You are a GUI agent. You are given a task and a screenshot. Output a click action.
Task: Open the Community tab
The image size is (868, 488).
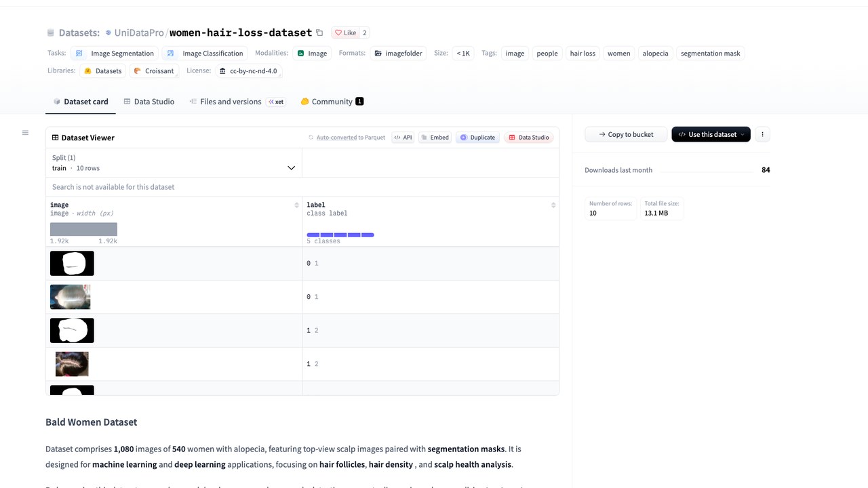[332, 102]
